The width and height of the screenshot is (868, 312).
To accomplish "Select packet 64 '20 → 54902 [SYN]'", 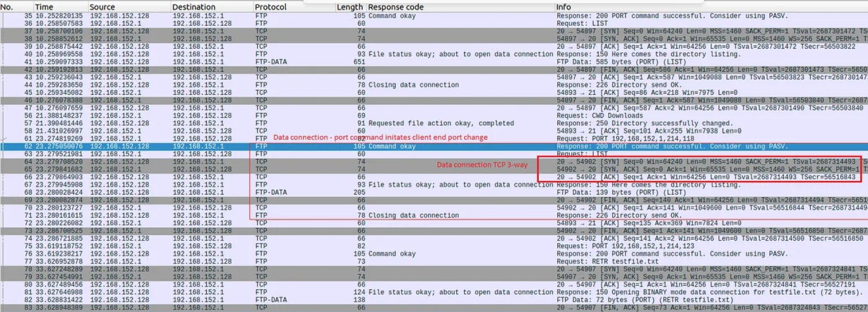I will [434, 162].
